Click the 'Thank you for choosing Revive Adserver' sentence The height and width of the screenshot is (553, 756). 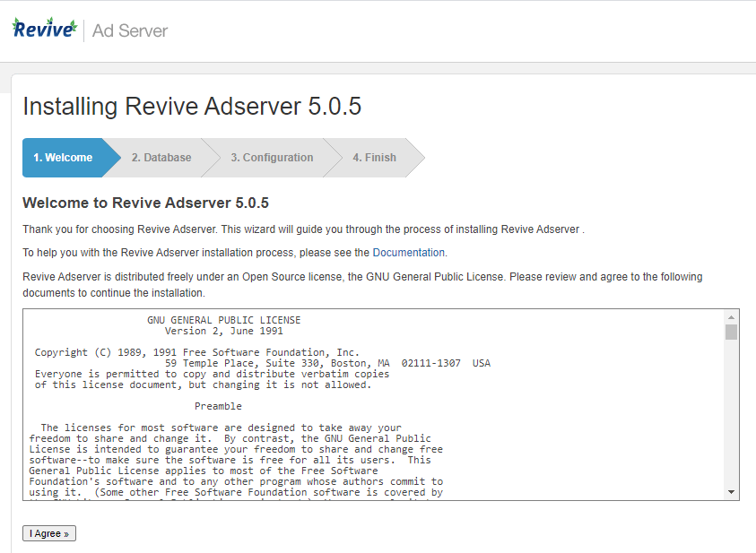point(303,229)
